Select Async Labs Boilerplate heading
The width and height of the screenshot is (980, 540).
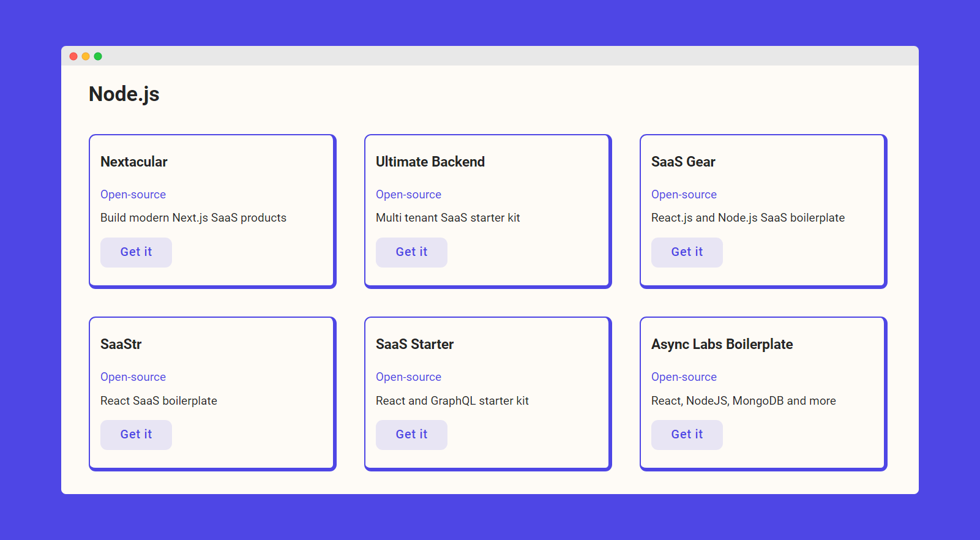click(722, 344)
